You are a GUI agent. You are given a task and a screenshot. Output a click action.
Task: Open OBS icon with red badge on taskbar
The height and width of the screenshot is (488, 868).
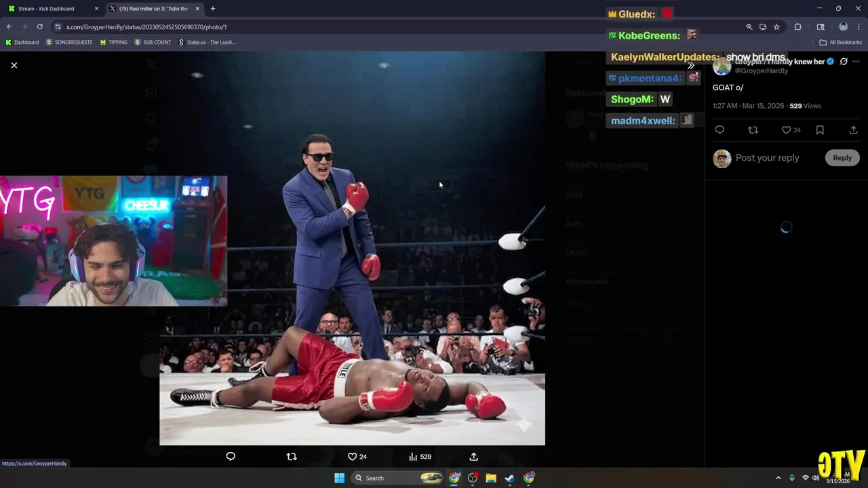[473, 478]
